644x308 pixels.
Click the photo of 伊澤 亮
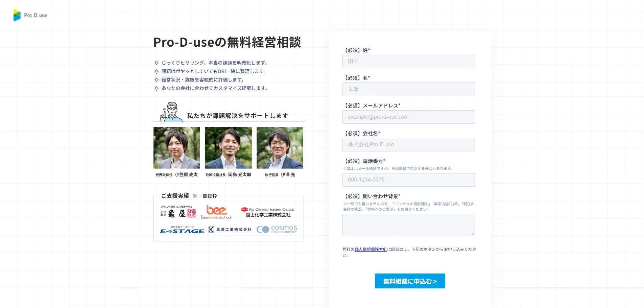[280, 148]
